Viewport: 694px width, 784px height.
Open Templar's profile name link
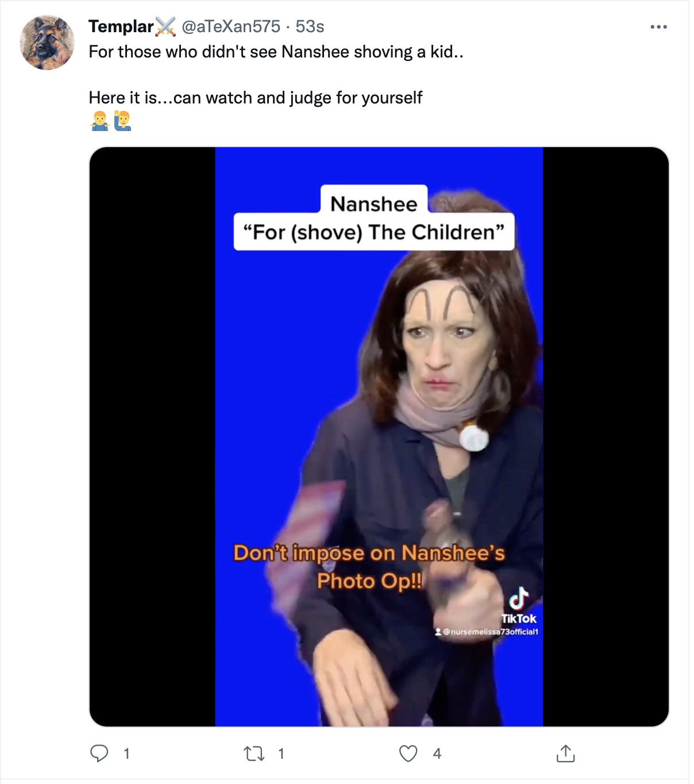tap(121, 26)
